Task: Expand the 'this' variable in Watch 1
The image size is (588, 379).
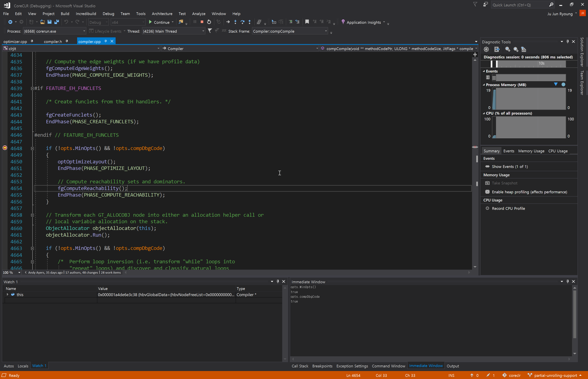Action: [x=7, y=294]
